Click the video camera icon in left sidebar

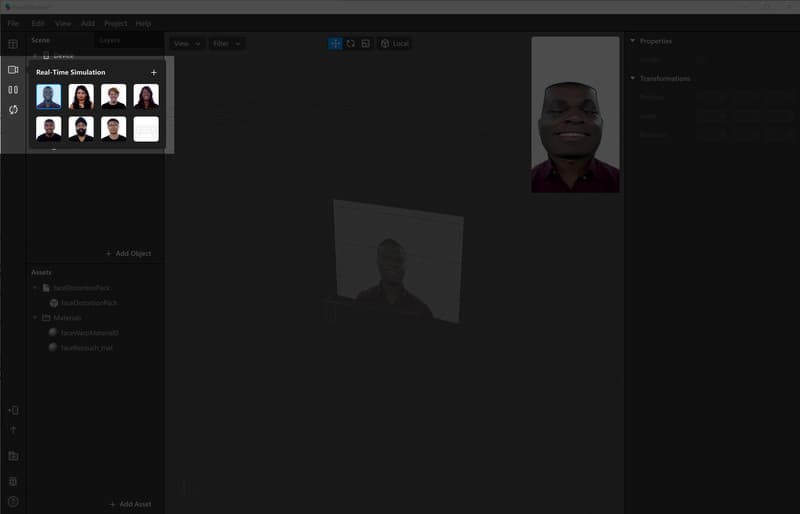(x=13, y=70)
